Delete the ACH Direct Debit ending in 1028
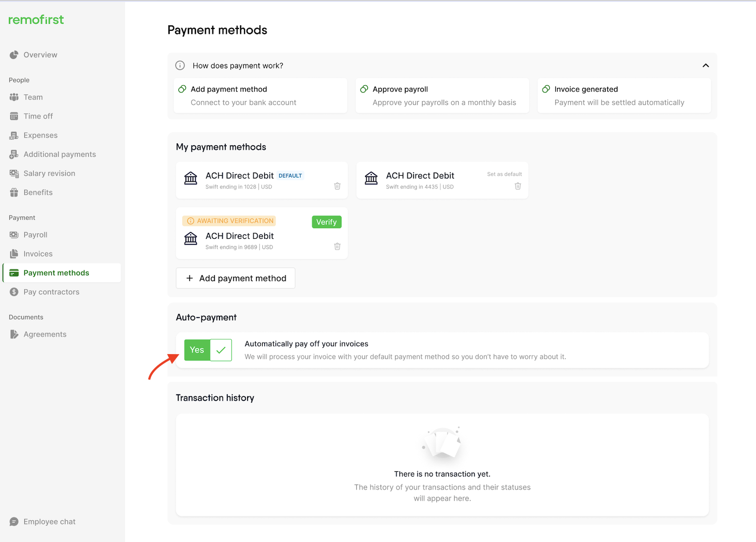This screenshot has width=756, height=542. click(x=337, y=186)
